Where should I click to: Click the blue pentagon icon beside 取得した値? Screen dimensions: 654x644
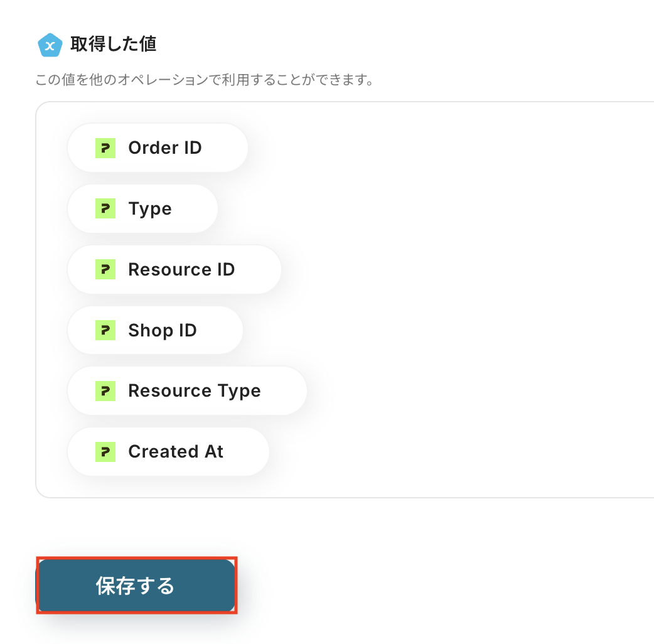50,45
